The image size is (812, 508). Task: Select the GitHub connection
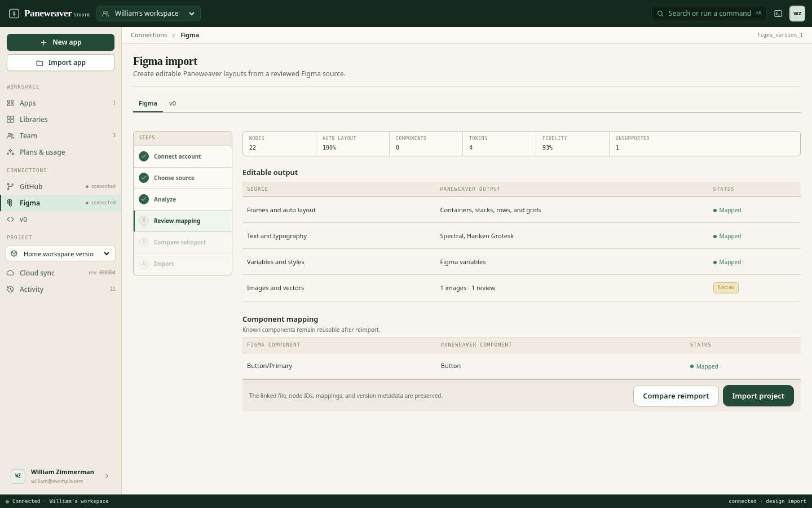point(60,187)
